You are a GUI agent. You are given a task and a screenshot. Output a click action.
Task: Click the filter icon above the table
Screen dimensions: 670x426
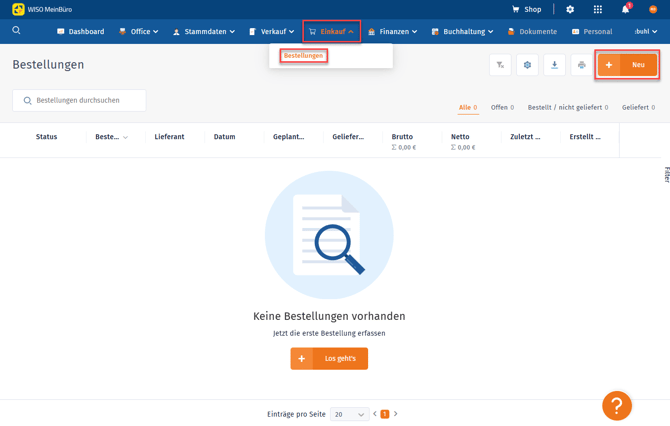501,65
